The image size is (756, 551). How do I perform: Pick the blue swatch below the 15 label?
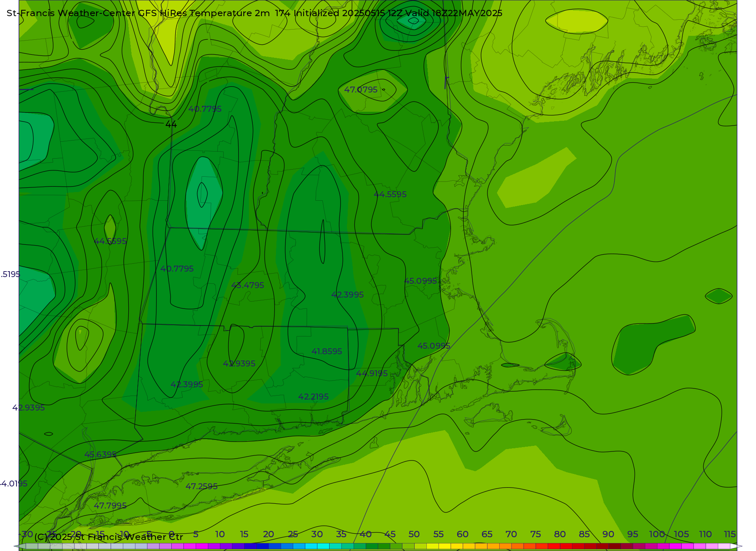pos(250,546)
